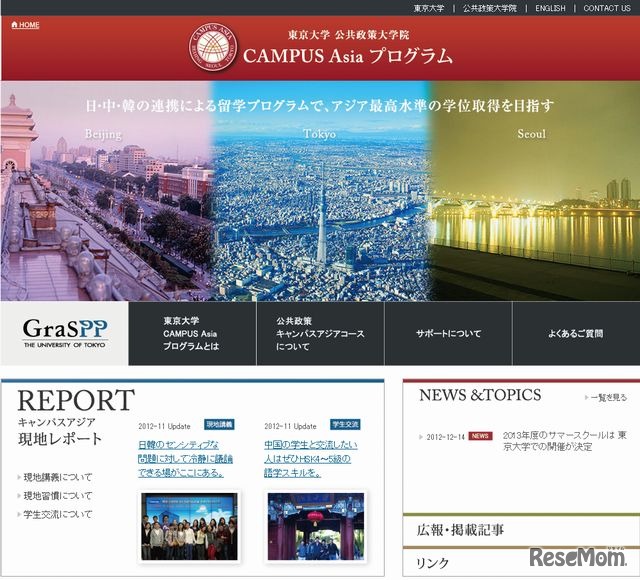
Task: Click the 学生交流 category tag
Action: [x=345, y=424]
